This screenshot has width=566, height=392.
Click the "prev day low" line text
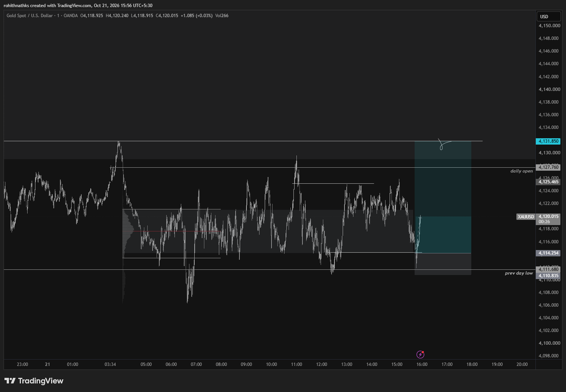tap(519, 273)
